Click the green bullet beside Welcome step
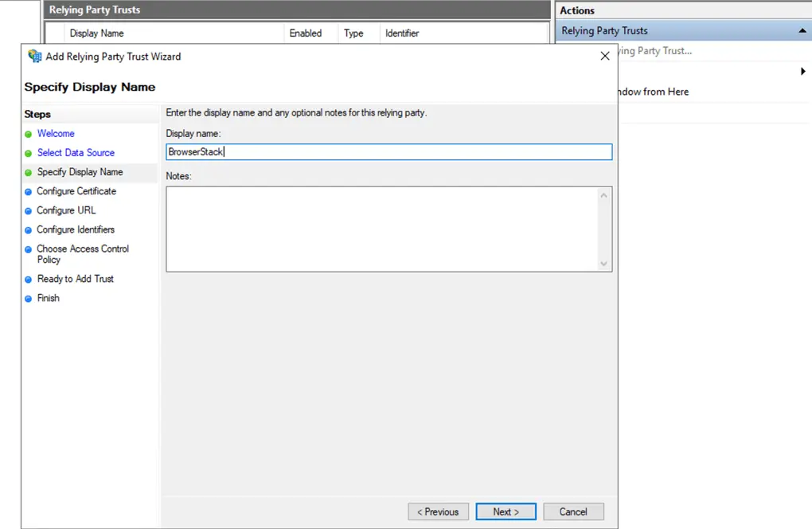 pyautogui.click(x=29, y=134)
